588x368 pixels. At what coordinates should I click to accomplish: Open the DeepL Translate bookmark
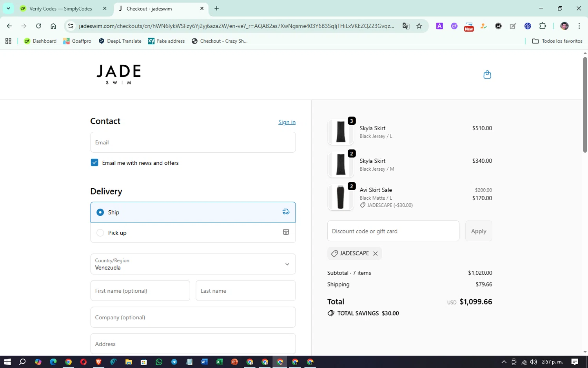coord(120,41)
